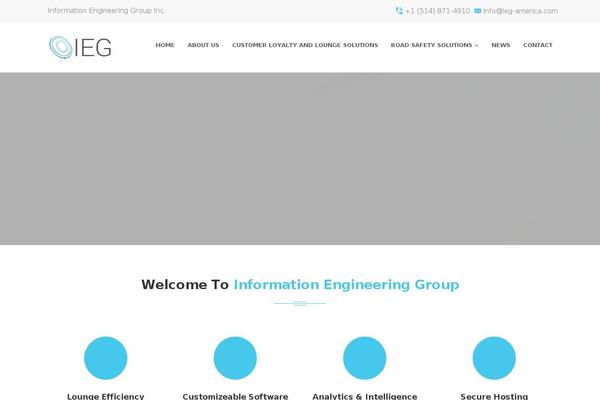The image size is (600, 400).
Task: Click the 'Analytics & Intelligence' title
Action: [365, 396]
